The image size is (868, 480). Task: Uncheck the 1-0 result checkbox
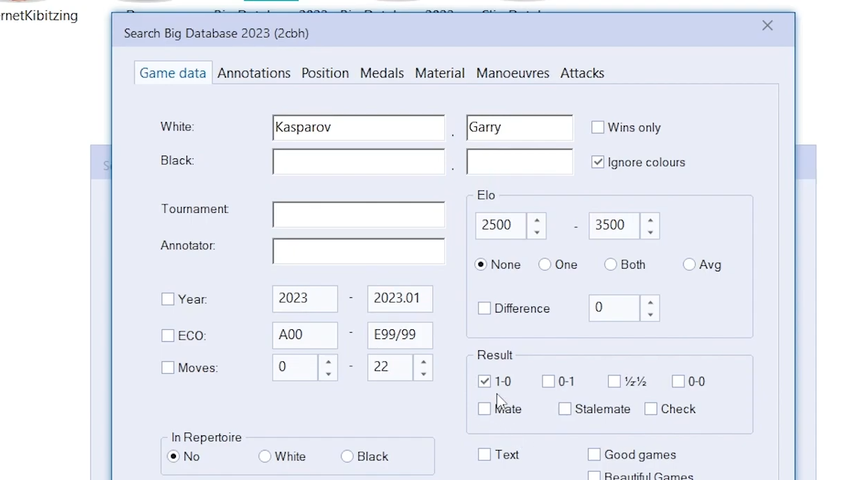pyautogui.click(x=484, y=382)
